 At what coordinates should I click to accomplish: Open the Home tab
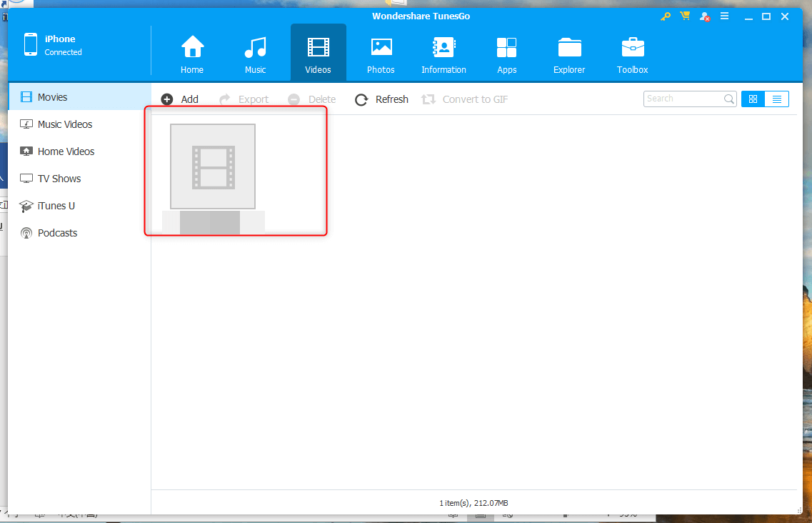(x=191, y=54)
